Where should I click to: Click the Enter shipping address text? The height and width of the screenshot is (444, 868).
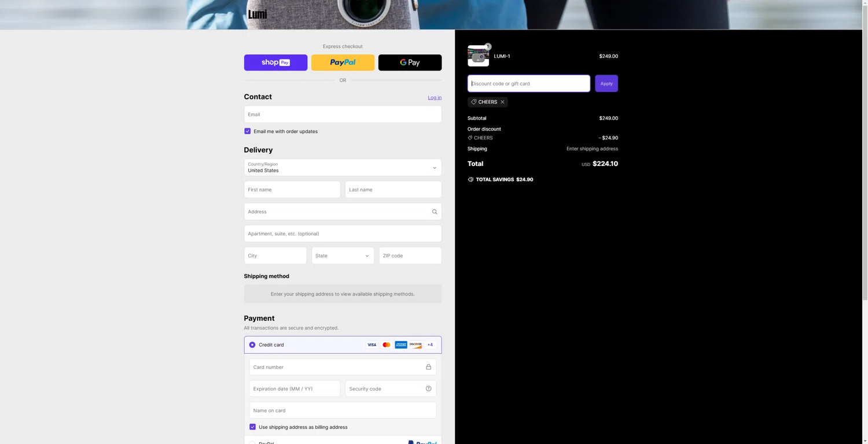(592, 149)
